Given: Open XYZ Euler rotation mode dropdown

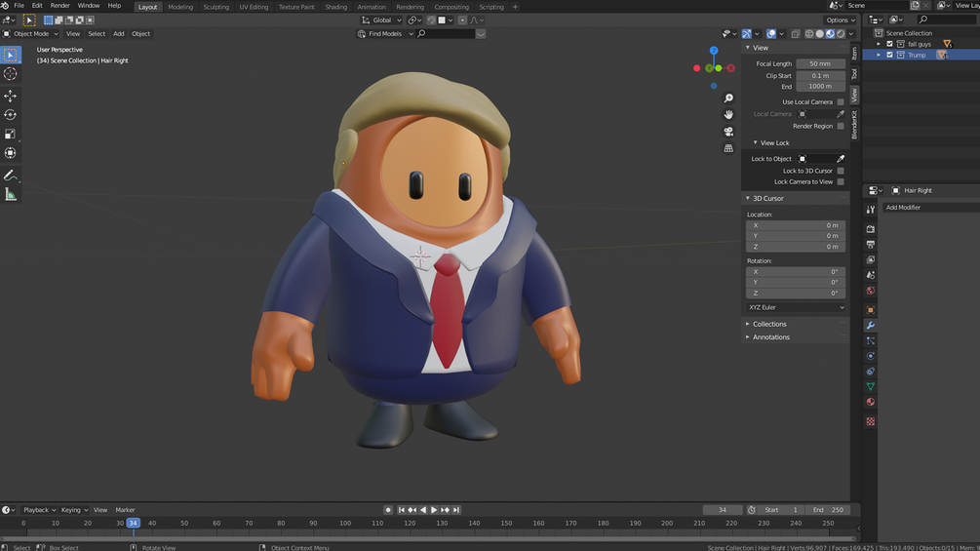Looking at the screenshot, I should [796, 307].
